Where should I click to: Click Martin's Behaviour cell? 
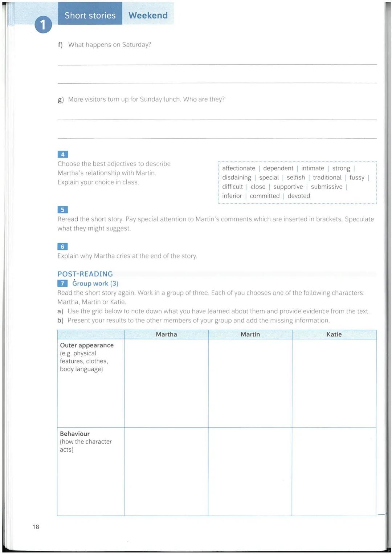tap(250, 471)
